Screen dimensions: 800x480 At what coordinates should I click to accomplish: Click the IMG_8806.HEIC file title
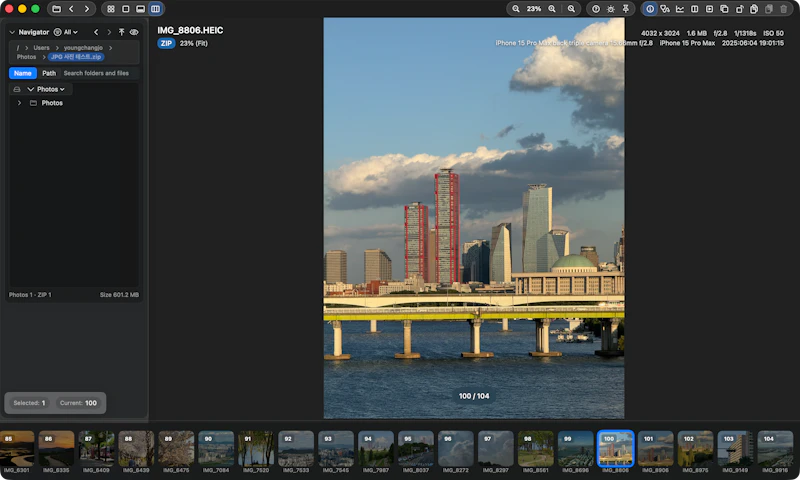[190, 30]
